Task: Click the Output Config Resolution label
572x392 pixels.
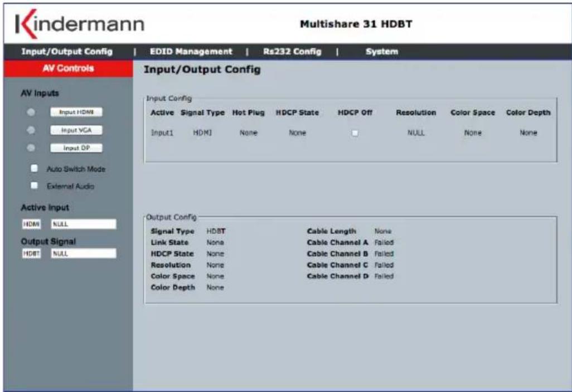Action: tap(171, 265)
